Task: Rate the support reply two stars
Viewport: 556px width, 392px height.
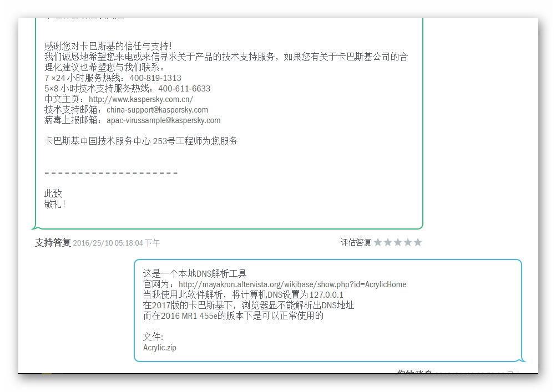Action: pyautogui.click(x=388, y=242)
